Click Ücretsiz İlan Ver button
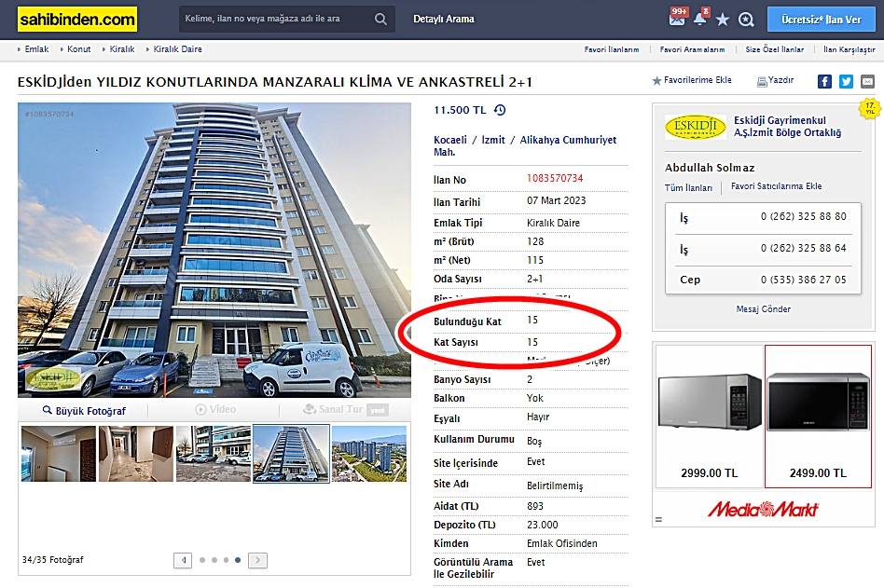884x588 pixels. pos(822,20)
